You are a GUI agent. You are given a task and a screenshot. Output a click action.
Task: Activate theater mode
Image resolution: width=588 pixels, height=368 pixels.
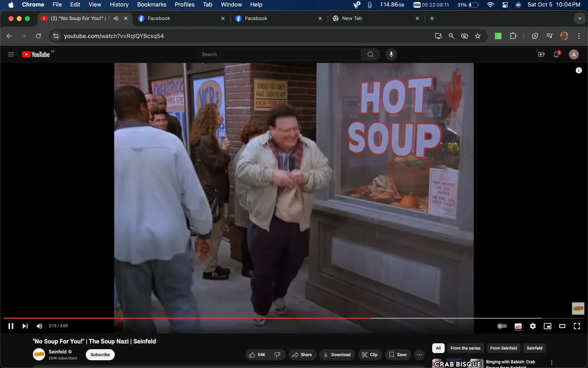click(562, 326)
